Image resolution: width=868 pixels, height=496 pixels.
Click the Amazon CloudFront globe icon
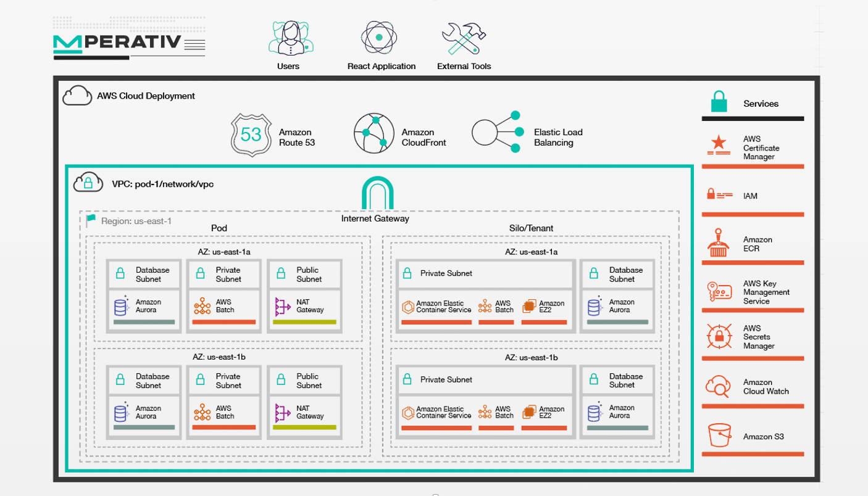(374, 133)
